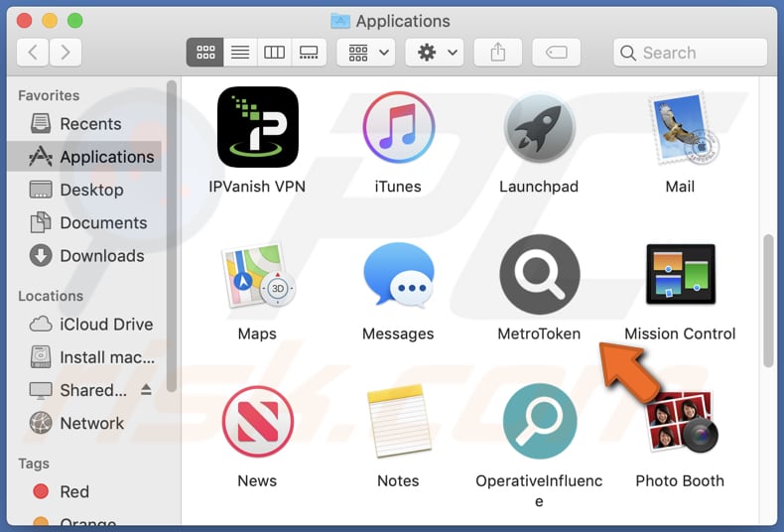Click the Photo Booth name label

tap(680, 480)
